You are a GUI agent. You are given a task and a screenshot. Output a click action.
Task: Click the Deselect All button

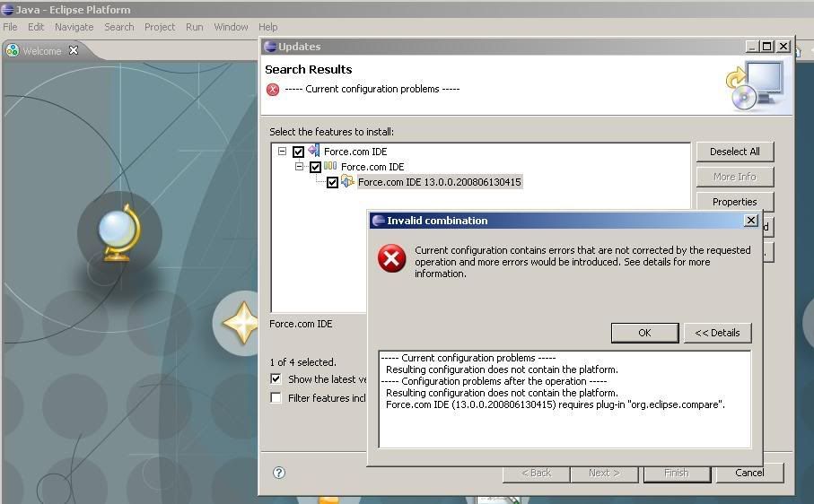pyautogui.click(x=734, y=152)
